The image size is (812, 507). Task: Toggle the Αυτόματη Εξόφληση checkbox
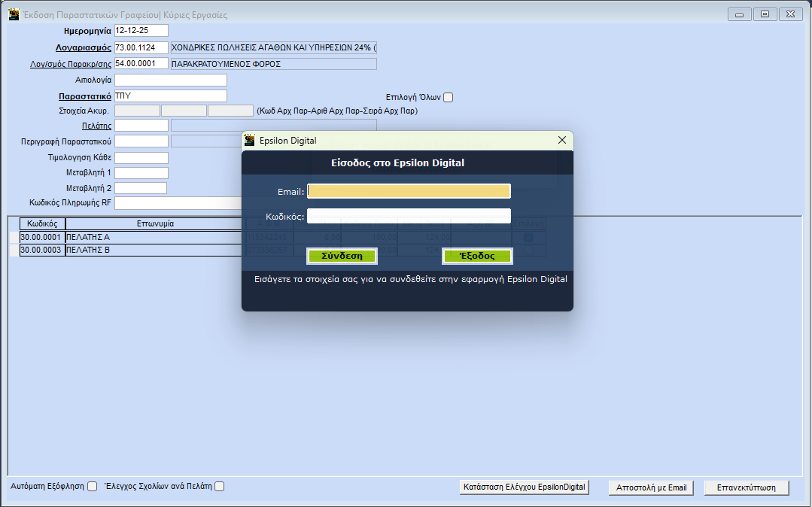[93, 486]
